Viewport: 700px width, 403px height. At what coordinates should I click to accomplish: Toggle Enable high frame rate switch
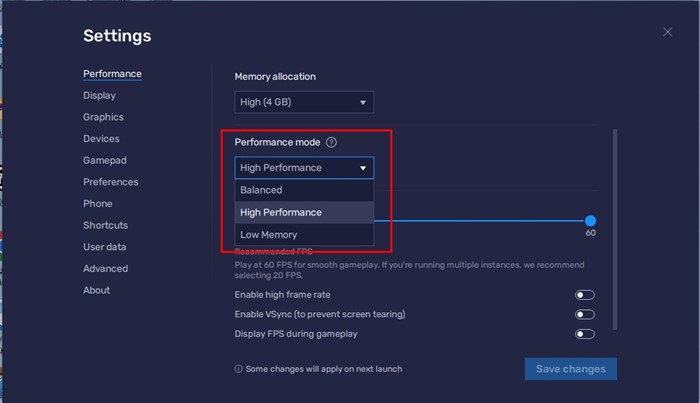pos(585,295)
